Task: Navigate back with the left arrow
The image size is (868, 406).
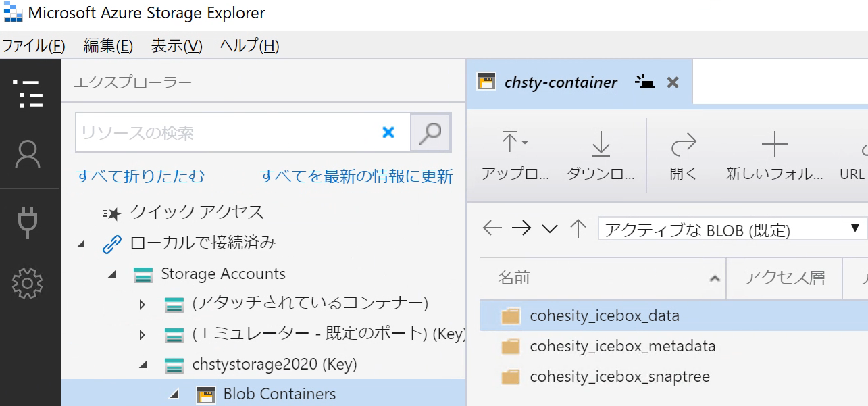Action: pos(492,228)
